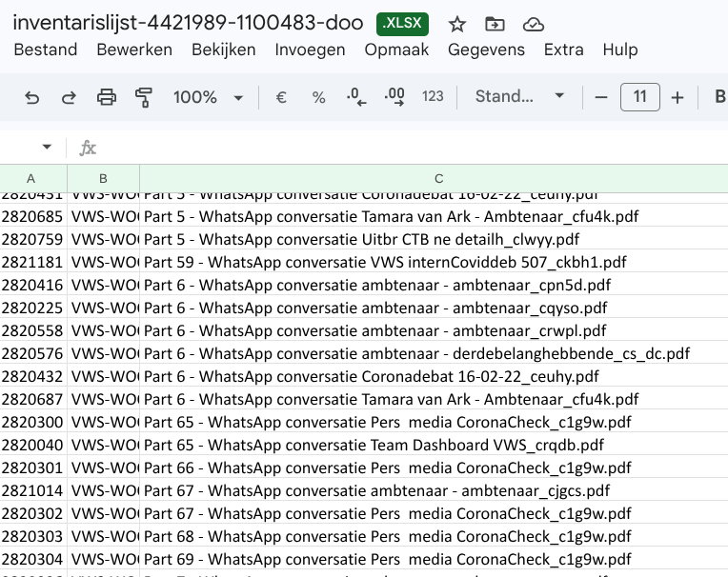Select cell 'Part 6 ... derdebelanghebbende_cs_dc.pdf'
This screenshot has width=728, height=577.
click(x=434, y=353)
